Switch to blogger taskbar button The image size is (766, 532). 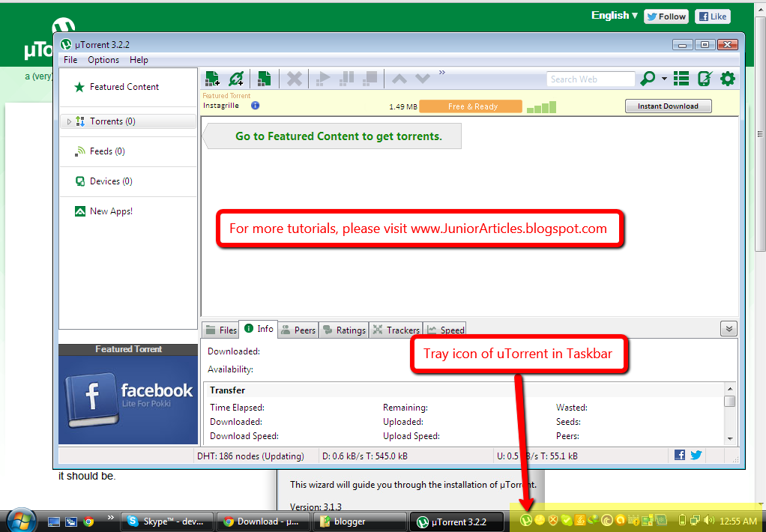point(359,522)
